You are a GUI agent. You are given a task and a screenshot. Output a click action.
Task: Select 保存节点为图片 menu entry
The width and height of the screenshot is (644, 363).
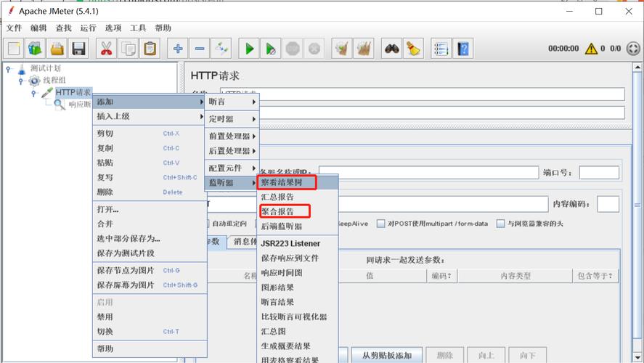tap(149, 271)
